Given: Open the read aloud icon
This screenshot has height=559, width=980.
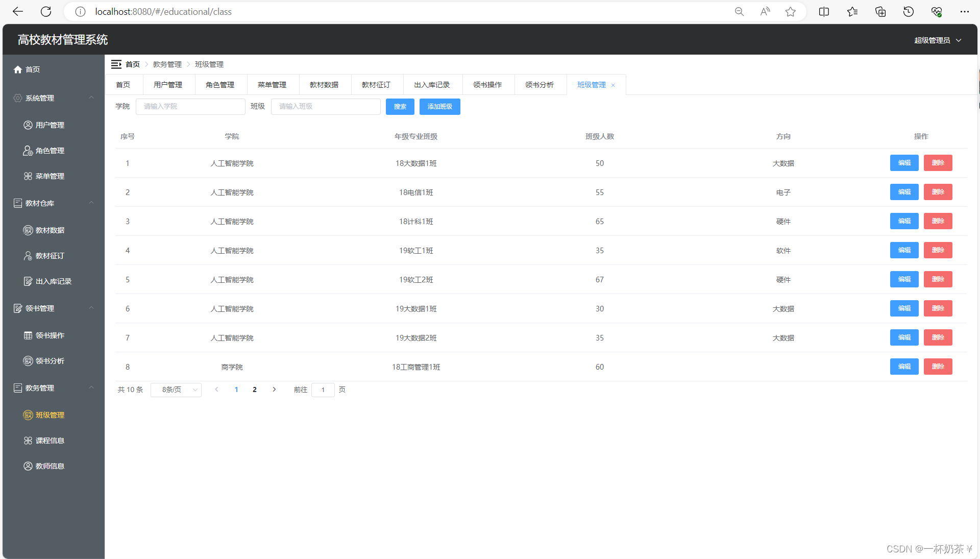Looking at the screenshot, I should 765,12.
